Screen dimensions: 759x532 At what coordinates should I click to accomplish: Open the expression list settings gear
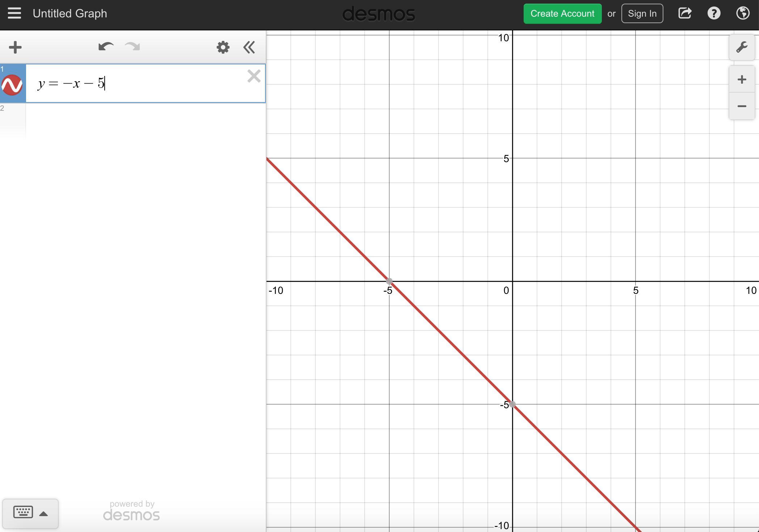[x=223, y=47]
